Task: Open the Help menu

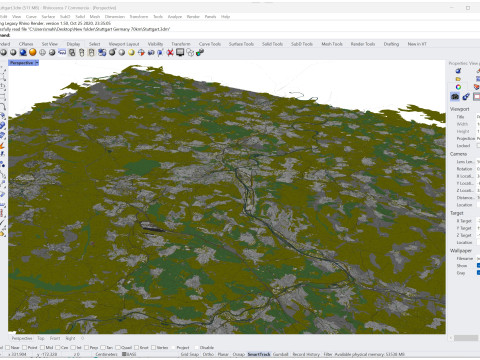Action: [225, 16]
